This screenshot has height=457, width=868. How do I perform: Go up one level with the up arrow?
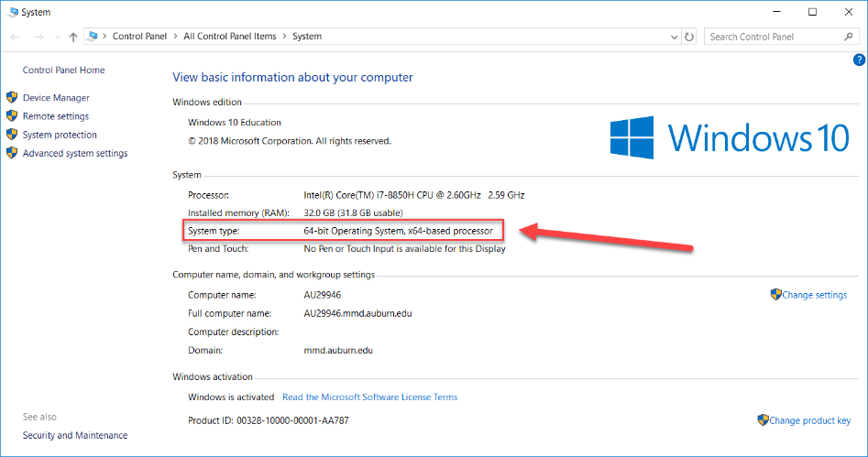click(x=73, y=37)
